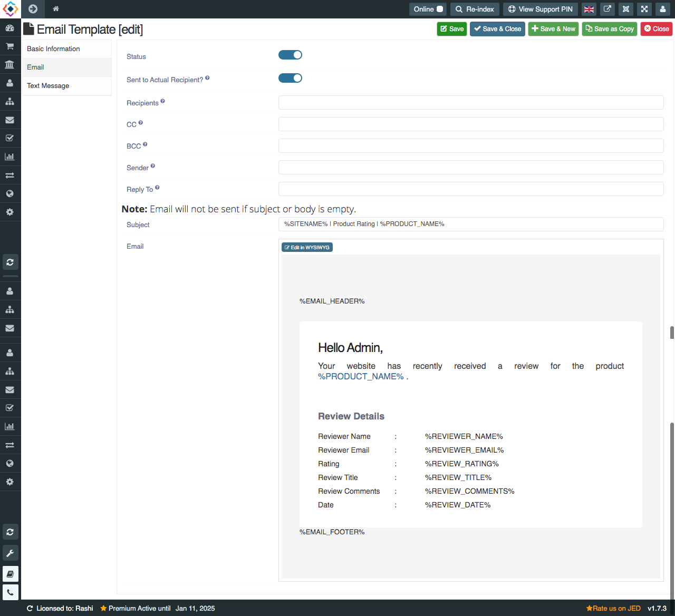Click the %REVIEW_DATE% value
Screen dimensions: 675x616
pyautogui.click(x=458, y=505)
